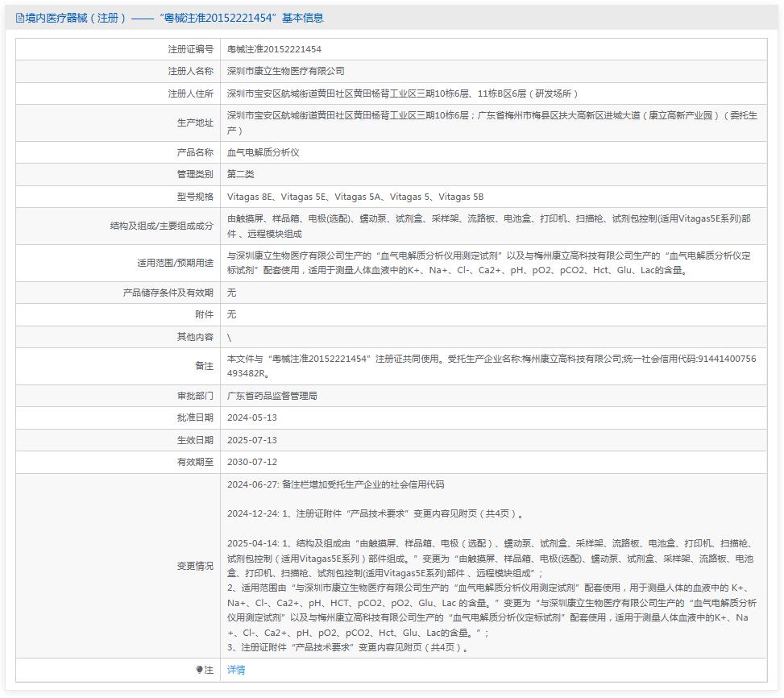This screenshot has width=784, height=698.
Task: Click the 2024-06-27 change record entry
Action: click(x=335, y=484)
